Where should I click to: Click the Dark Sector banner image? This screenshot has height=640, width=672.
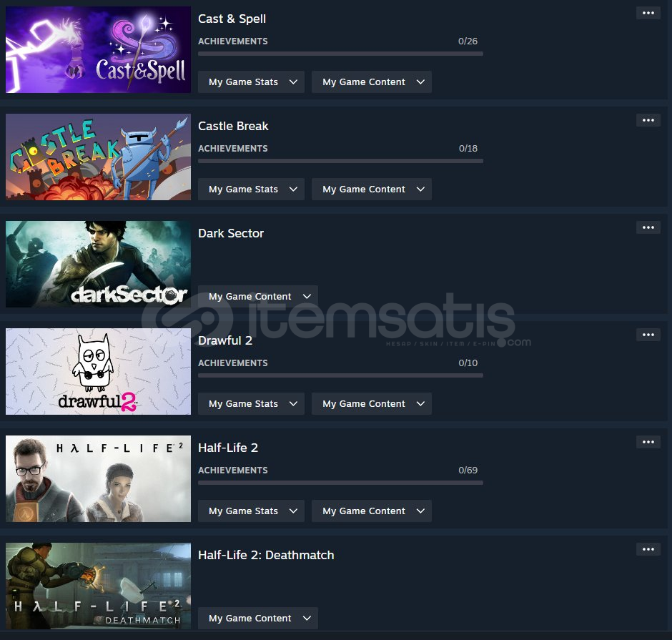98,264
